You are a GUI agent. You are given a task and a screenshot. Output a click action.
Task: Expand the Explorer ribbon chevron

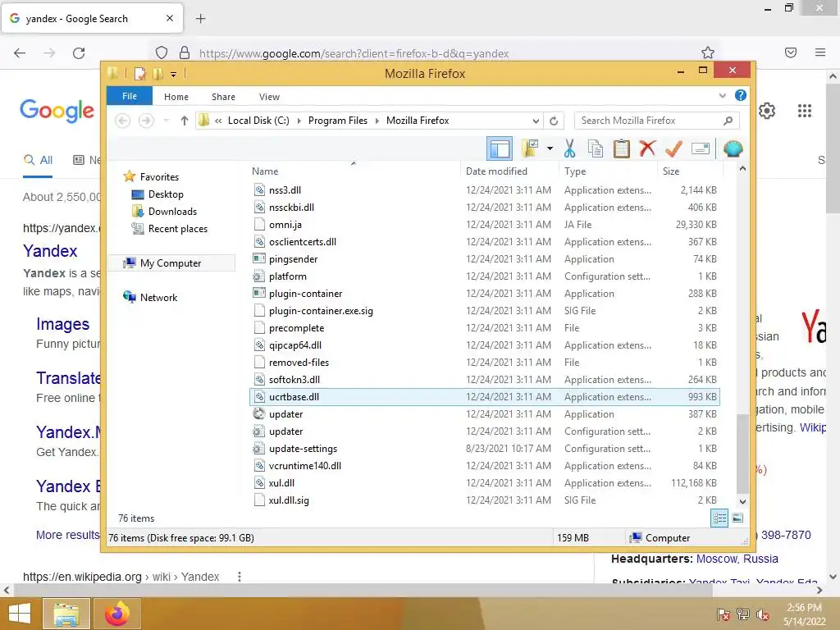pyautogui.click(x=722, y=95)
